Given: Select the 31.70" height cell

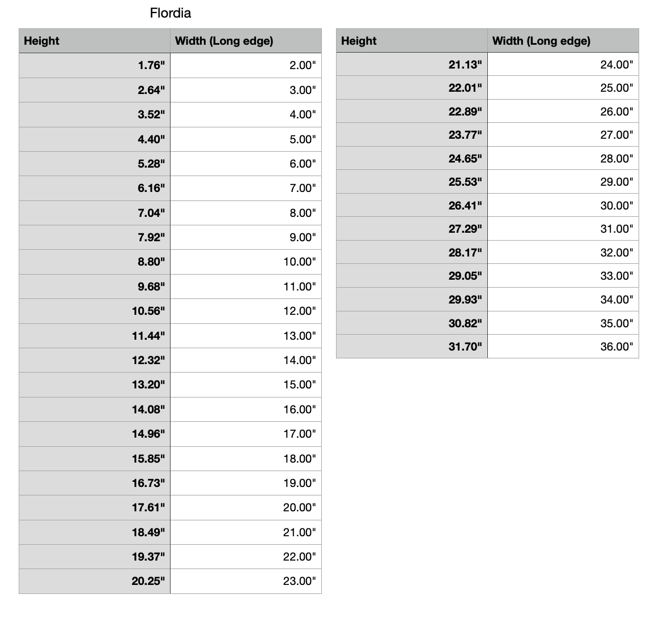Looking at the screenshot, I should tap(411, 347).
